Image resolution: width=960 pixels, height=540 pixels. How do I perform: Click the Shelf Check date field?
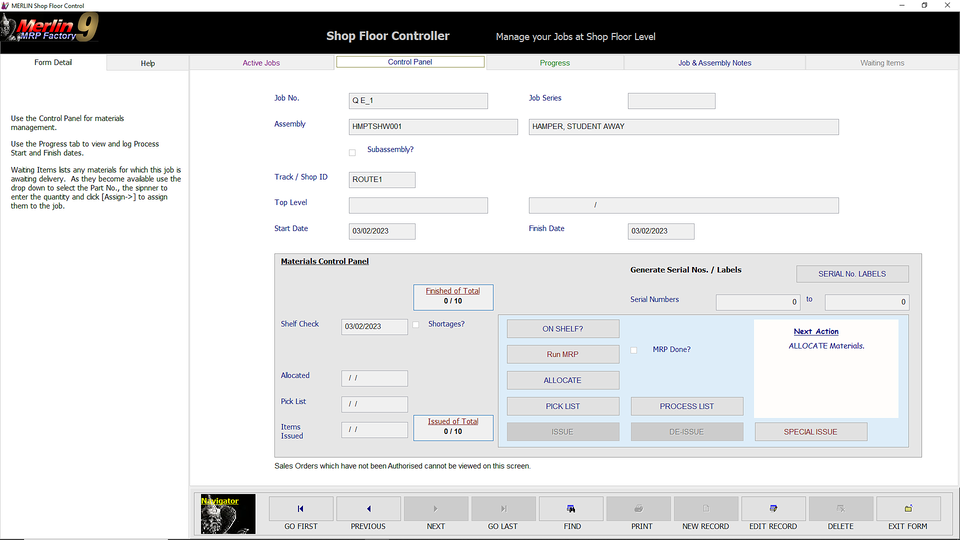[x=374, y=327]
